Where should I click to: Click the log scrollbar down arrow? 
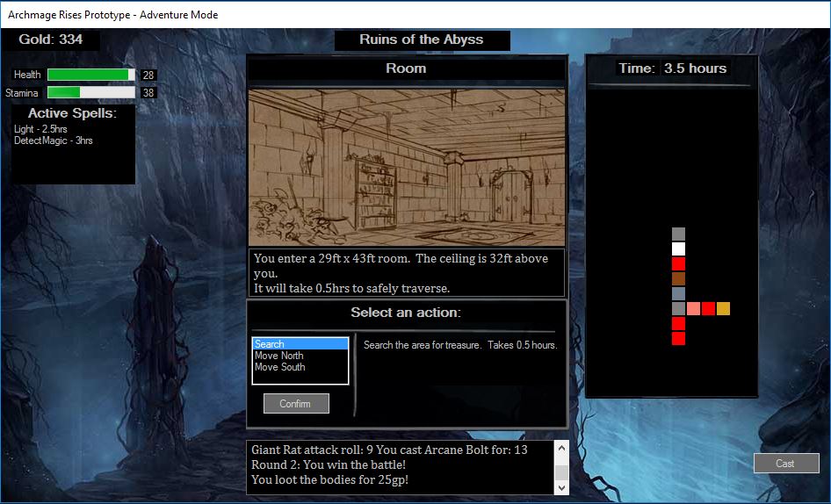click(x=562, y=487)
